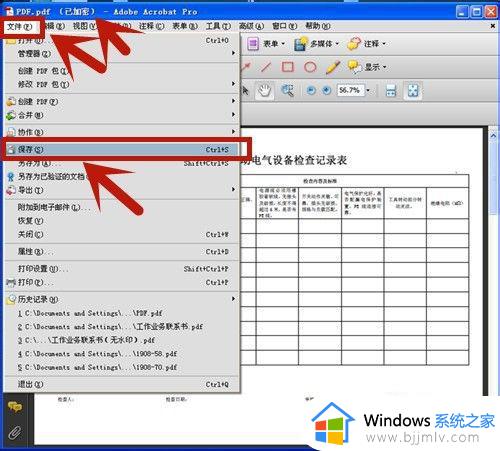This screenshot has height=451, width=500.
Task: Open the 帮助 menu in menu bar
Action: pos(318,26)
